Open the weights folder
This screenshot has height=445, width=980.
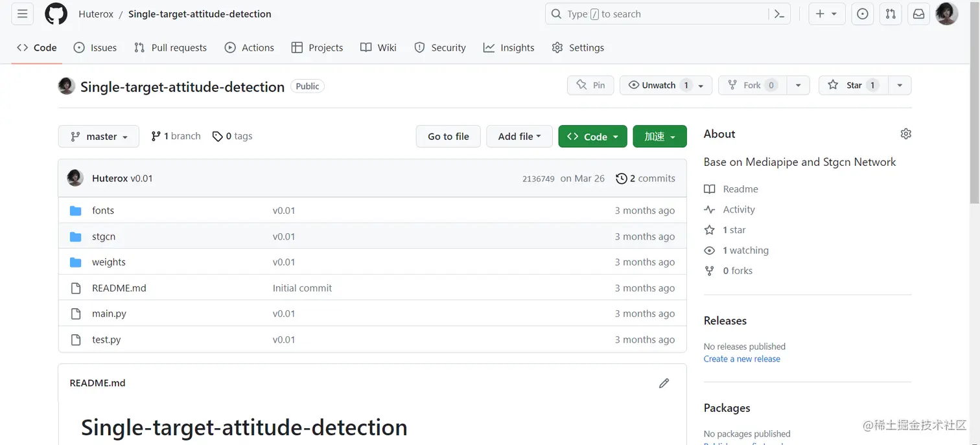tap(109, 262)
